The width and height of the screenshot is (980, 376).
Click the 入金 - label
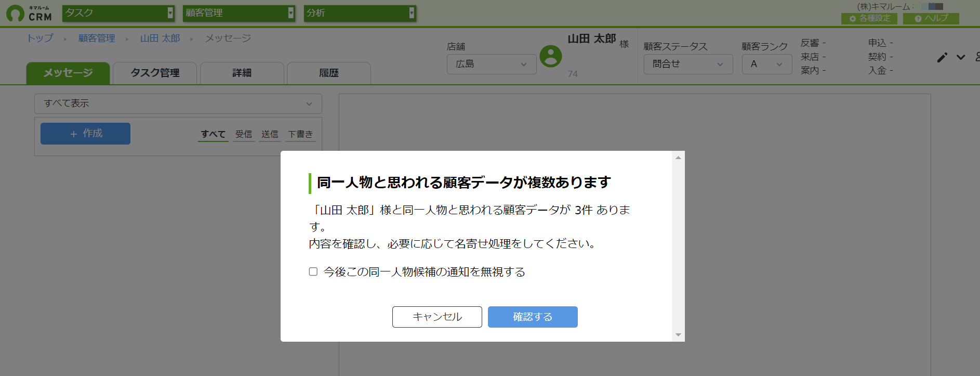coord(881,70)
